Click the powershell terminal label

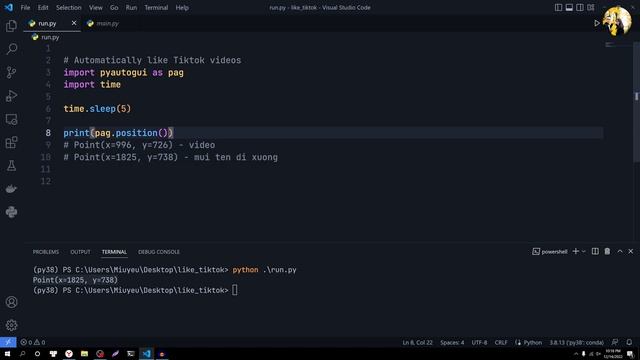(x=550, y=251)
